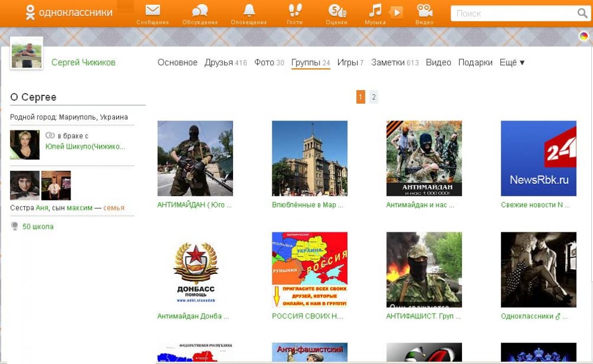Click the Свежие новости N ... title link
The image size is (593, 364).
535,205
